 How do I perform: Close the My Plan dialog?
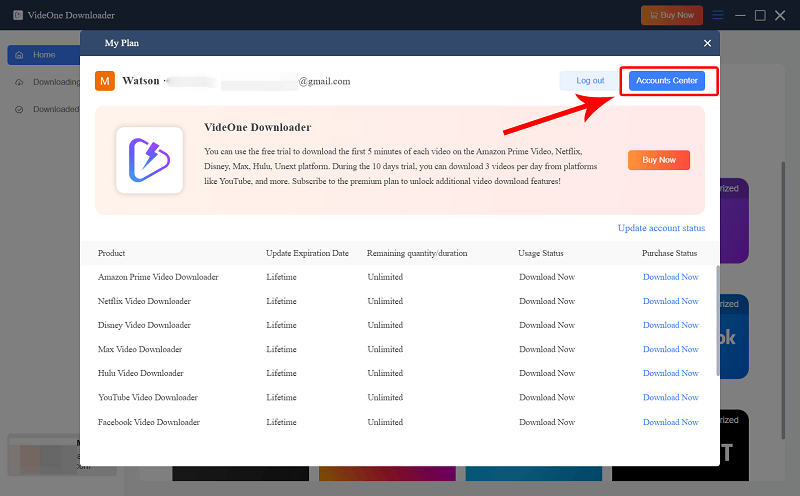[707, 43]
